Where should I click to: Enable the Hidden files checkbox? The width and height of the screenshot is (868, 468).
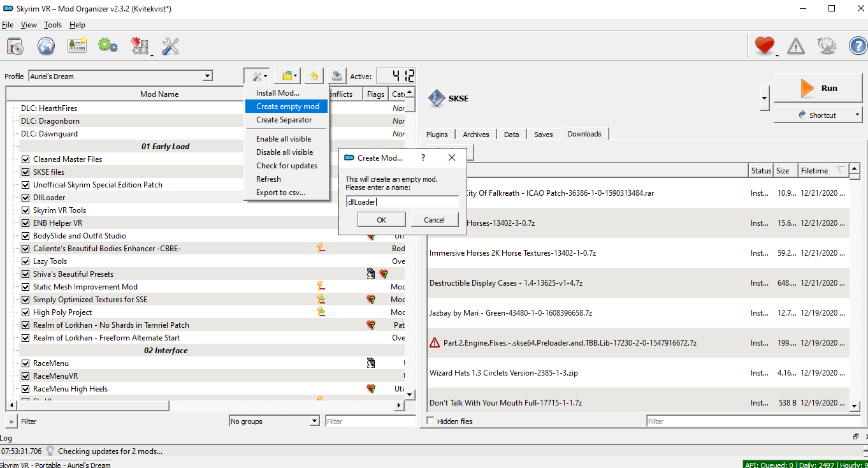[x=431, y=421]
